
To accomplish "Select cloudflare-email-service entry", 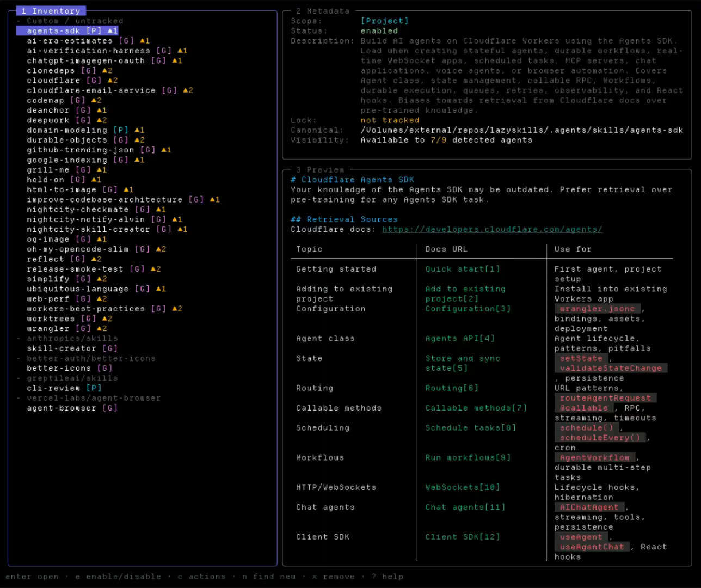I will tap(110, 90).
